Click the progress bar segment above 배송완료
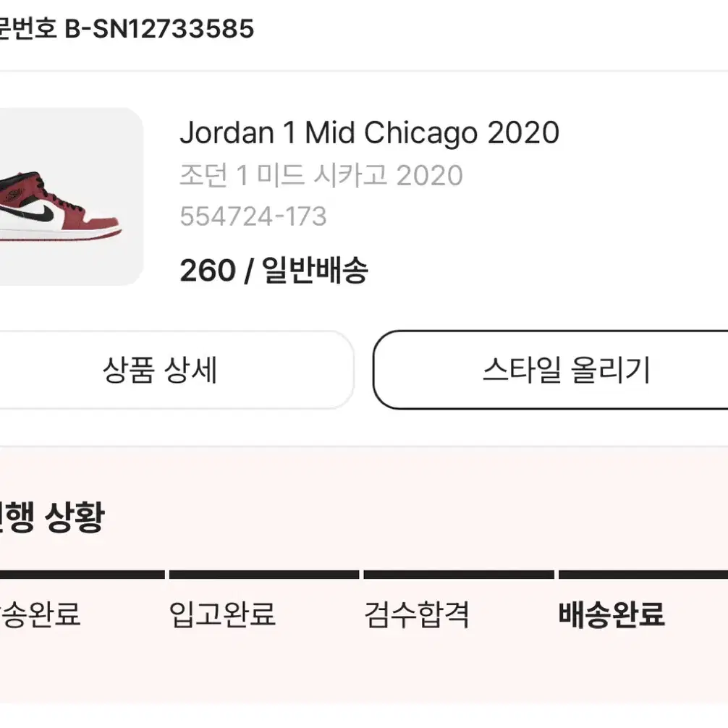The width and height of the screenshot is (728, 728). pos(643,575)
